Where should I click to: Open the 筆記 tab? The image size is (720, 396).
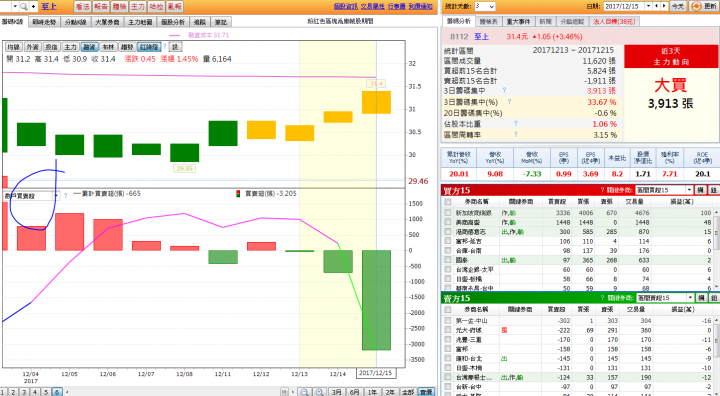pos(221,22)
